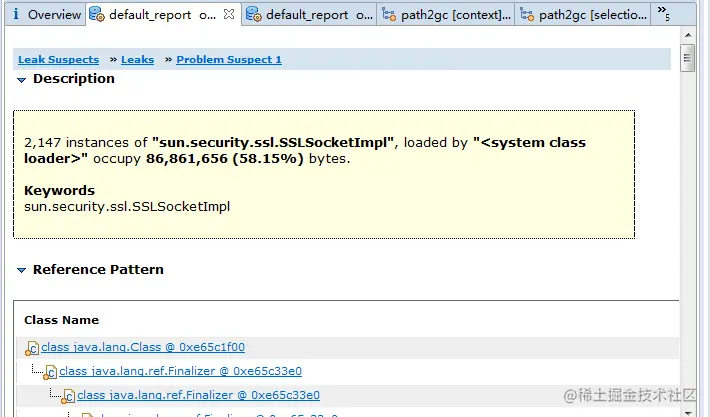This screenshot has height=417, width=710.
Task: Open the path2gc [selection] tab
Action: coord(583,14)
